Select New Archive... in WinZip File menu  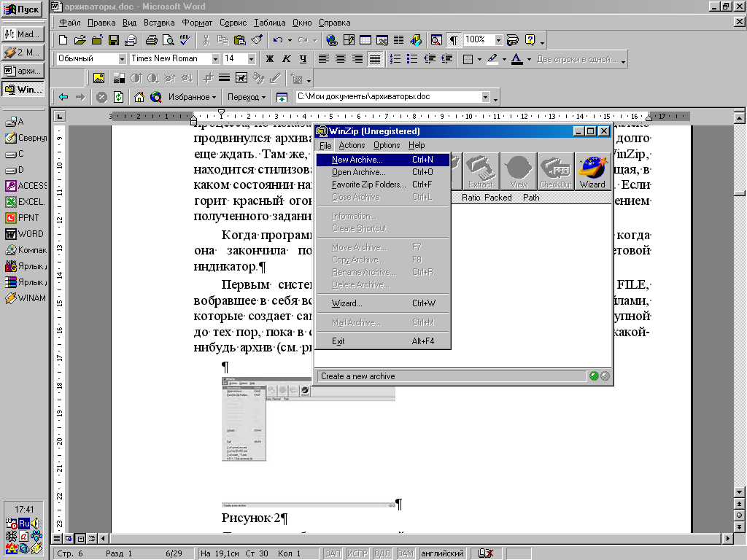(x=383, y=160)
